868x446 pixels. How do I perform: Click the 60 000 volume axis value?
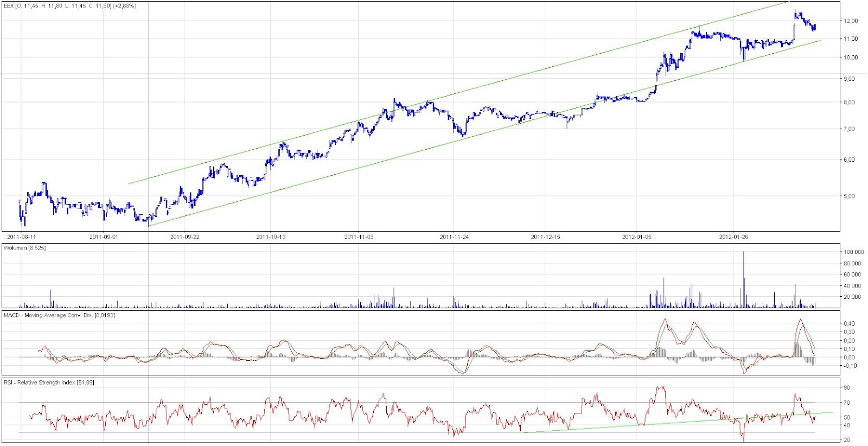852,275
